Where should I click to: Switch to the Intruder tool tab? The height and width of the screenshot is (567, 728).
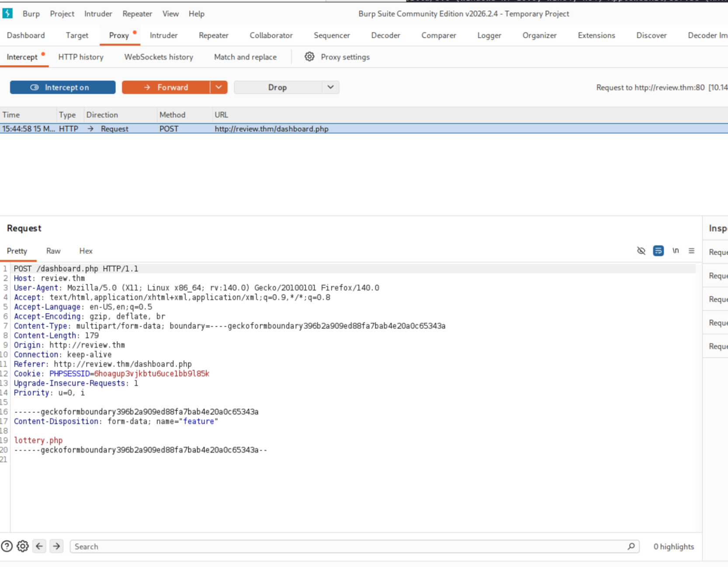point(164,35)
